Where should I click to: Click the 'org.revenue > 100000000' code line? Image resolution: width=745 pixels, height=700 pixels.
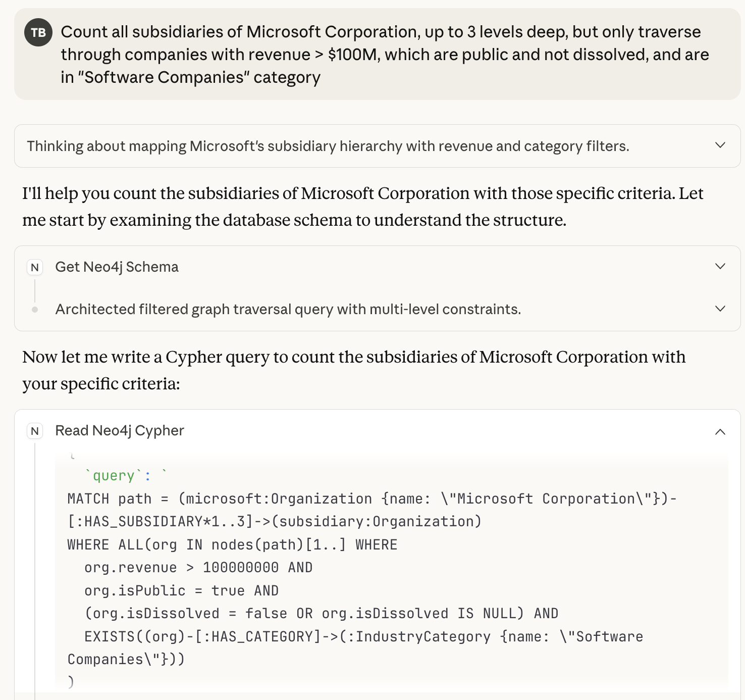pos(198,568)
